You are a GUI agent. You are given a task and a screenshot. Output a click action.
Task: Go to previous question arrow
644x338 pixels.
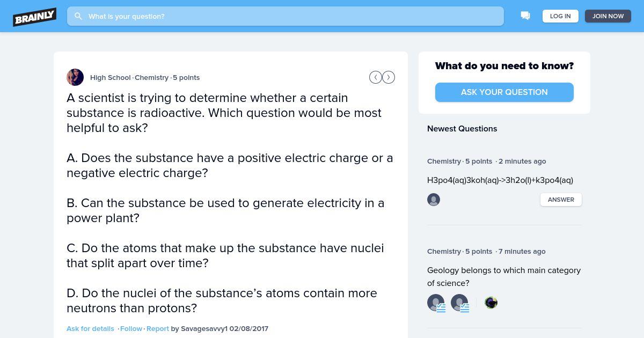[x=376, y=77]
